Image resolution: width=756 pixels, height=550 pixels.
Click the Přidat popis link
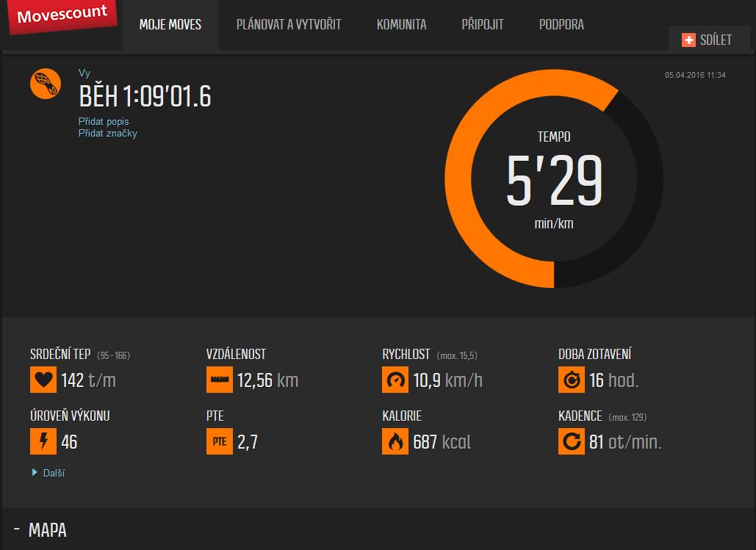pyautogui.click(x=104, y=121)
